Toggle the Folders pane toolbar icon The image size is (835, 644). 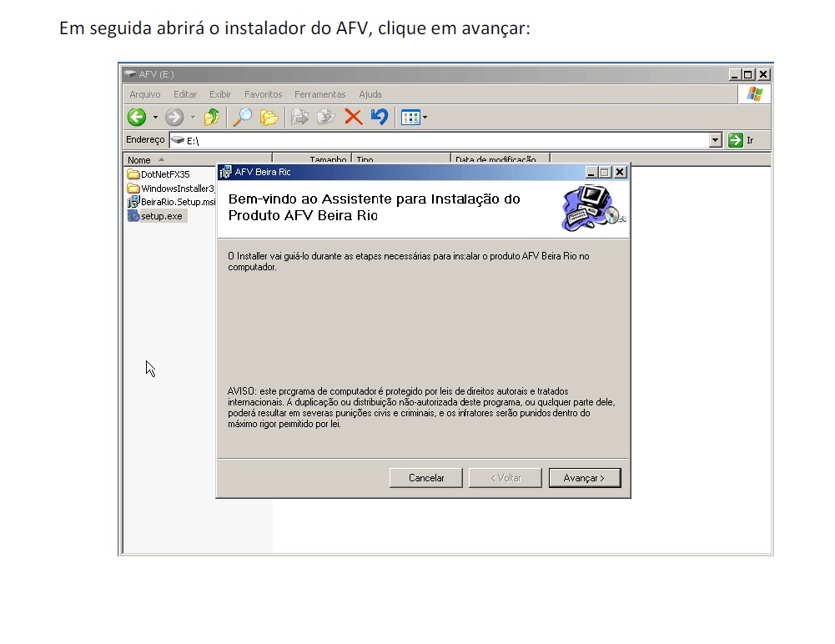[269, 117]
